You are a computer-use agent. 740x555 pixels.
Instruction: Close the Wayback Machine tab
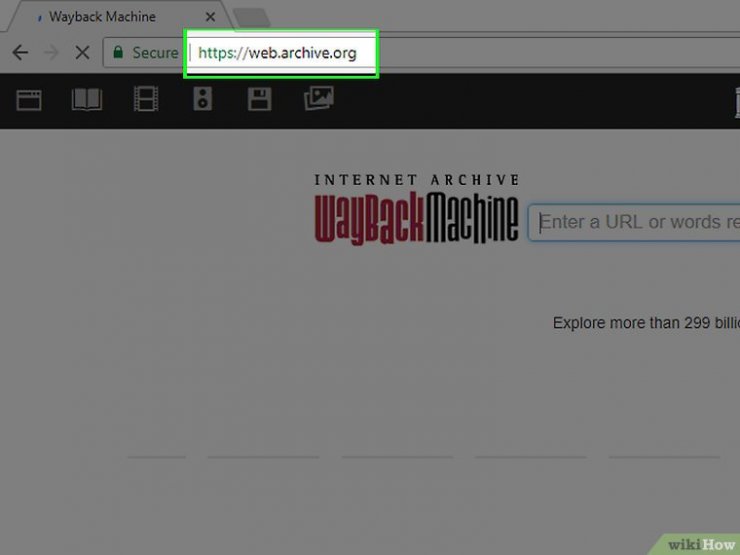[x=210, y=17]
